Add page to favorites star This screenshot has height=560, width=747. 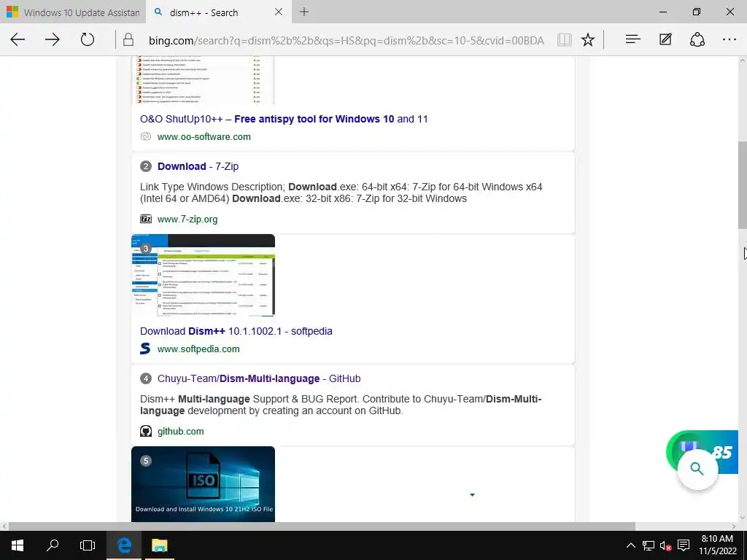pyautogui.click(x=588, y=40)
